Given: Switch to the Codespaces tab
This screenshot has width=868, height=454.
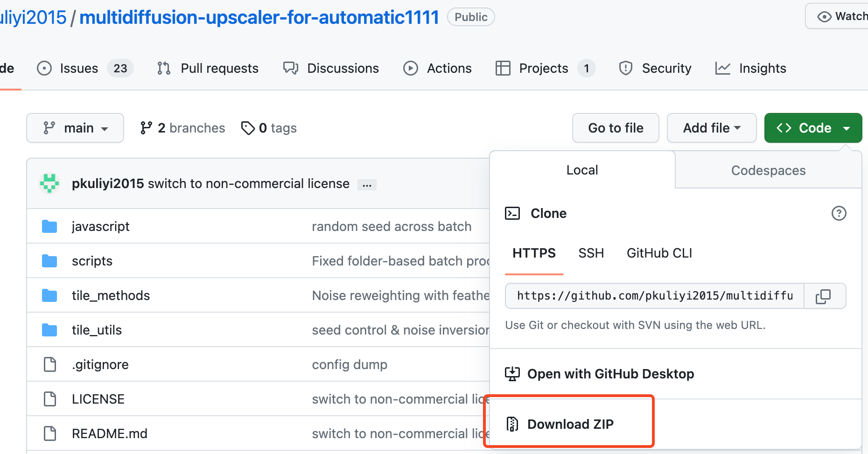Looking at the screenshot, I should coord(768,170).
